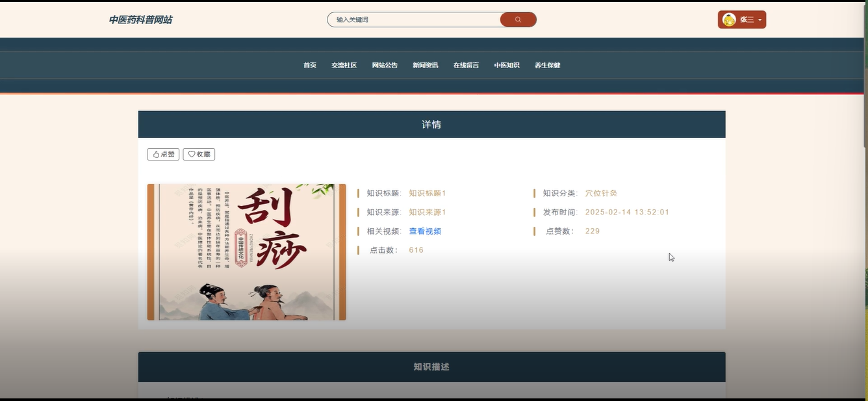
Task: Click the 知识描述 section header
Action: [x=431, y=367]
